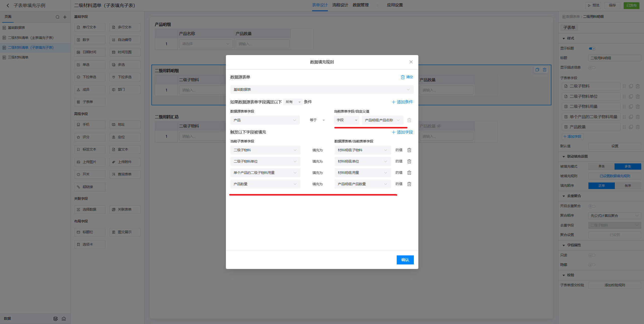Click the back arrow beside 子表单填充示例

[8, 5]
